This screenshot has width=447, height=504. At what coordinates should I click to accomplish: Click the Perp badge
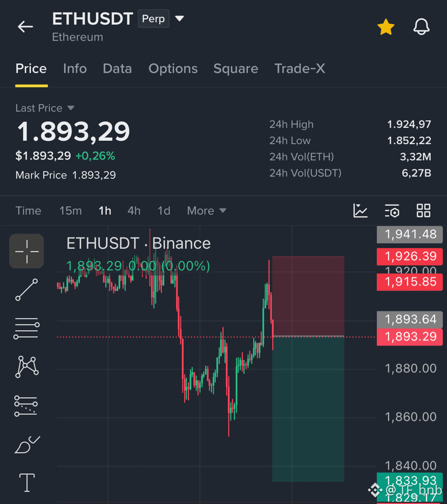click(153, 19)
